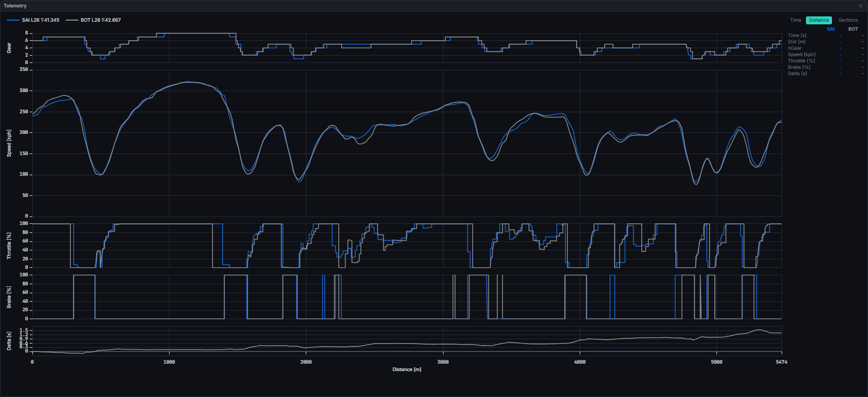Viewport: 868px width, 397px height.
Task: Click the 1000 distance tick label
Action: [x=169, y=362]
